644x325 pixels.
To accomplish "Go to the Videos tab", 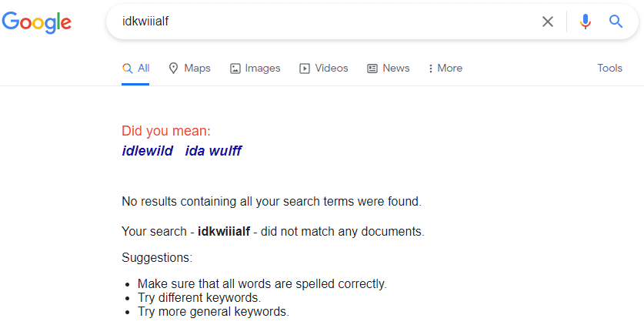I will 324,69.
